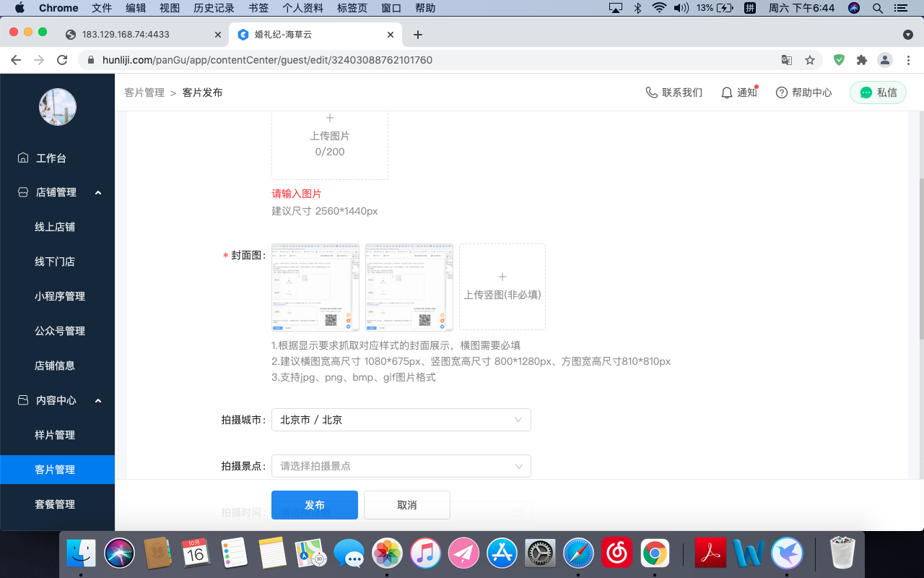Screen dimensions: 924x578
Task: Open Trash in the Dock
Action: pos(842,554)
